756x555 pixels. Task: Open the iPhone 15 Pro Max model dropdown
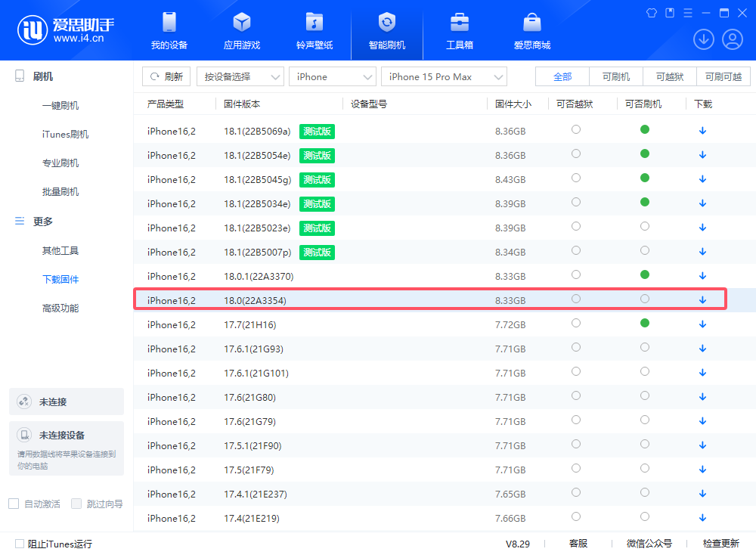(x=444, y=76)
